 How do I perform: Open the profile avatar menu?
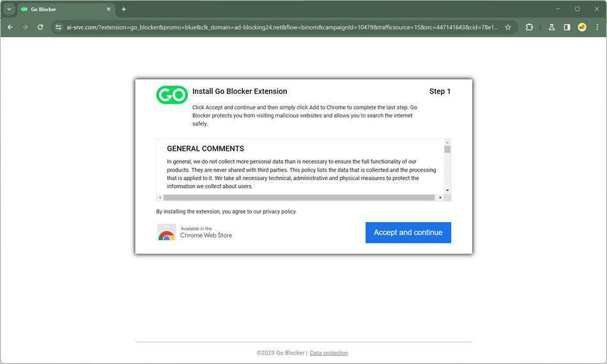click(x=582, y=27)
